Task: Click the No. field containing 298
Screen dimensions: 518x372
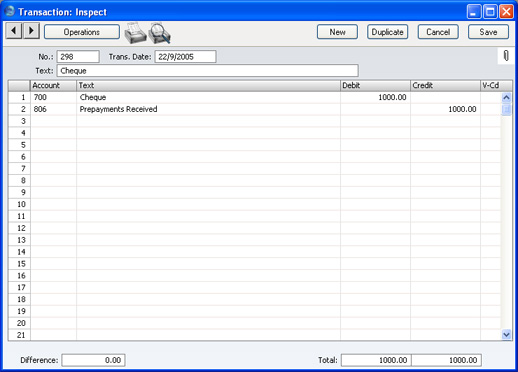Action: click(x=78, y=57)
